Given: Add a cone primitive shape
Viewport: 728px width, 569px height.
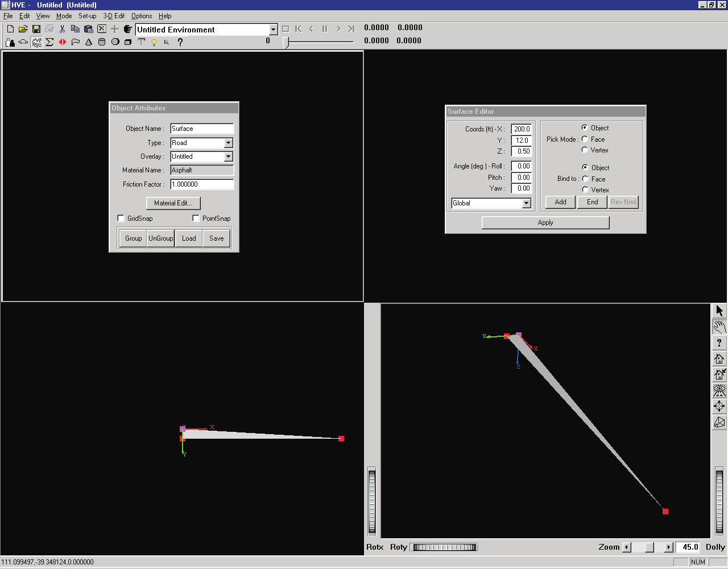Looking at the screenshot, I should coord(89,42).
